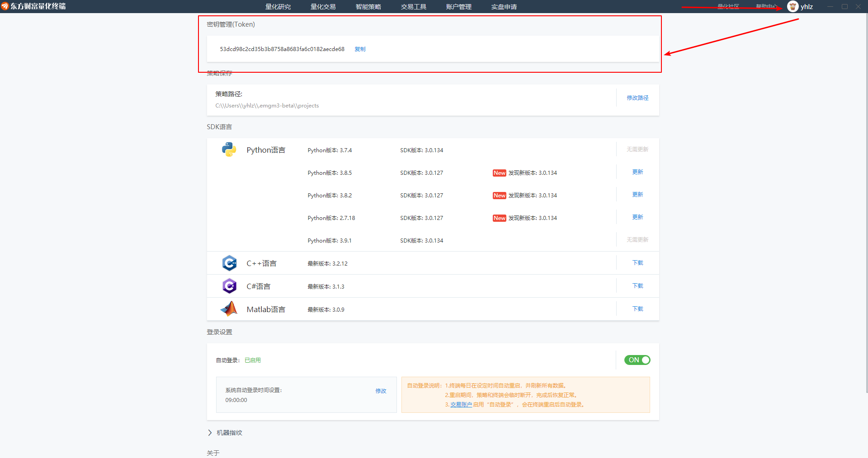Viewport: 868px width, 458px height.
Task: Open the 量化社区 link
Action: tap(728, 6)
